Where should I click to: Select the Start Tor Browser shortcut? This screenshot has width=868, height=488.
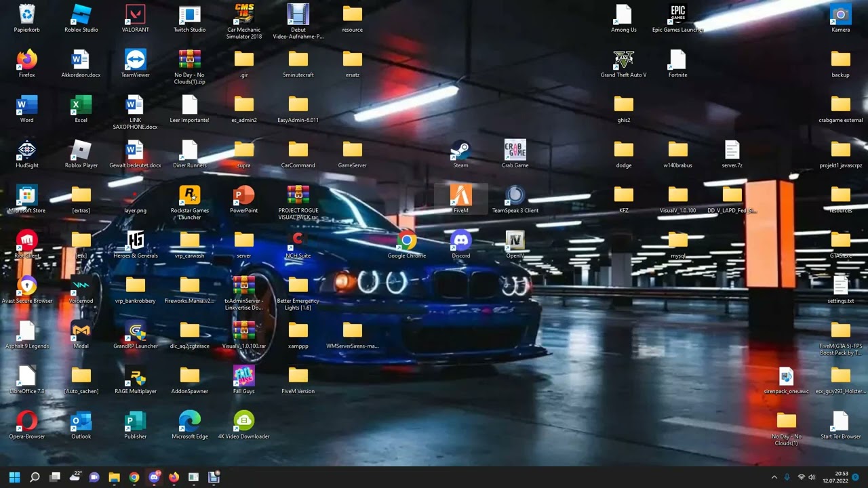point(841,426)
